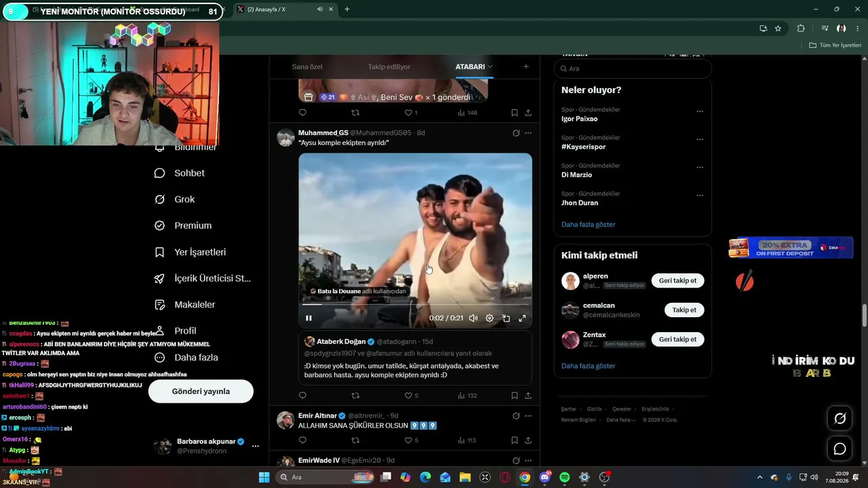Bookmark this page with the star icon
The image size is (868, 488).
pos(778,28)
